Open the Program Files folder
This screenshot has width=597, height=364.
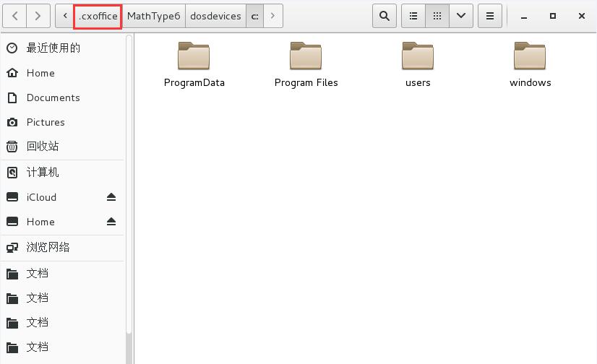click(x=306, y=64)
